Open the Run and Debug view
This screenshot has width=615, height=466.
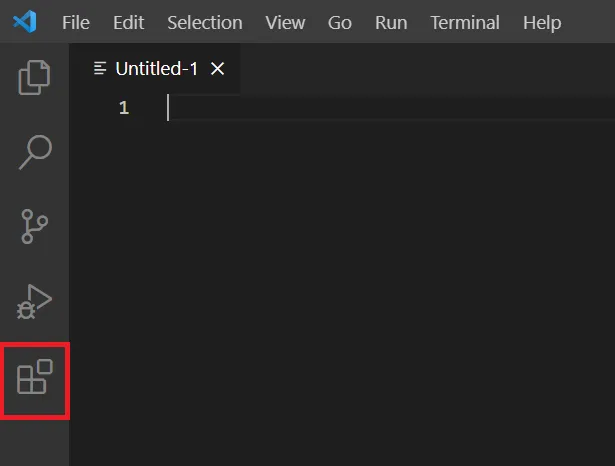click(35, 301)
